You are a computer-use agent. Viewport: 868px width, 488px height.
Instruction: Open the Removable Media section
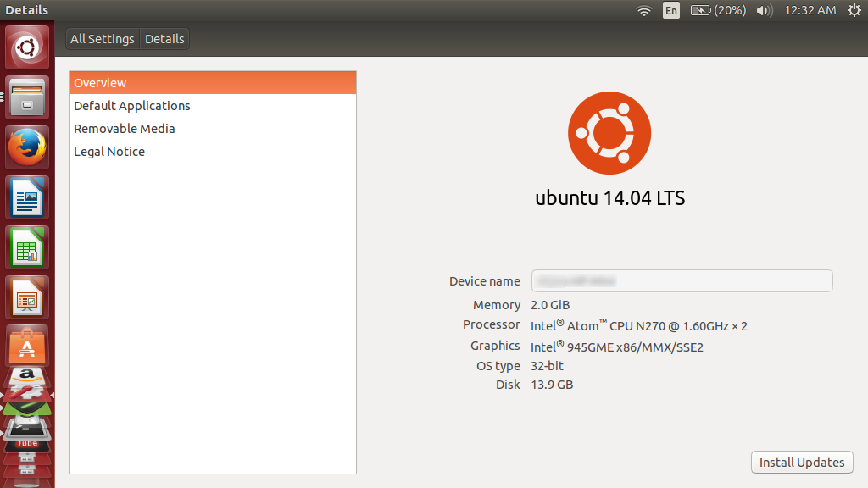point(124,128)
